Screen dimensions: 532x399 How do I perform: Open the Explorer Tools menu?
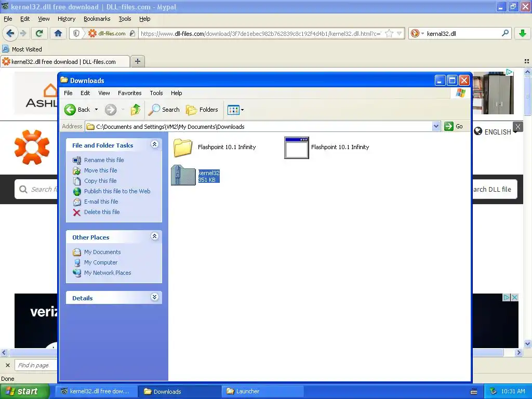[156, 93]
